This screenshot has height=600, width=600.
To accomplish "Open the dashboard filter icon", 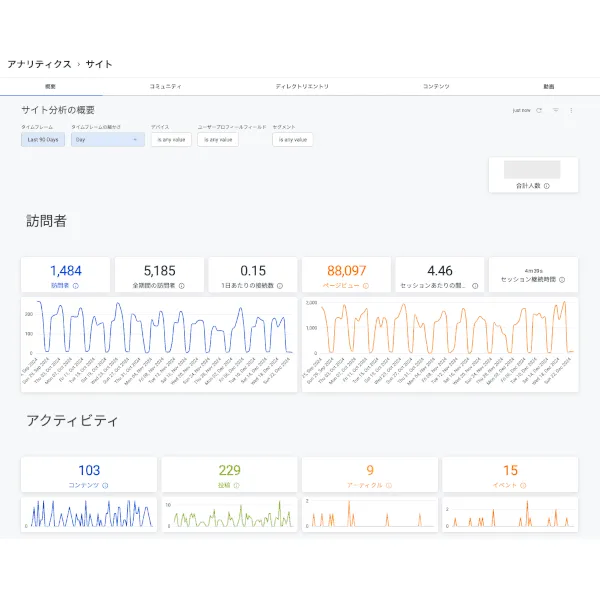I will point(556,110).
